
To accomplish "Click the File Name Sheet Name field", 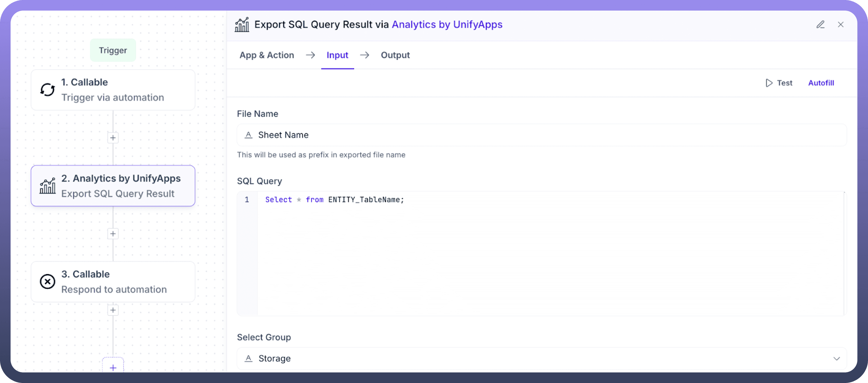I will (539, 135).
